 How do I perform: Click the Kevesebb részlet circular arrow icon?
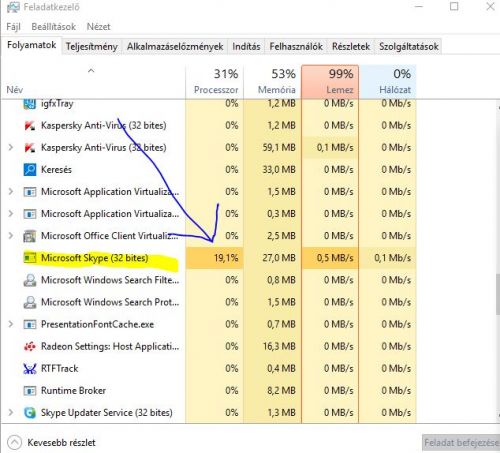coord(14,443)
